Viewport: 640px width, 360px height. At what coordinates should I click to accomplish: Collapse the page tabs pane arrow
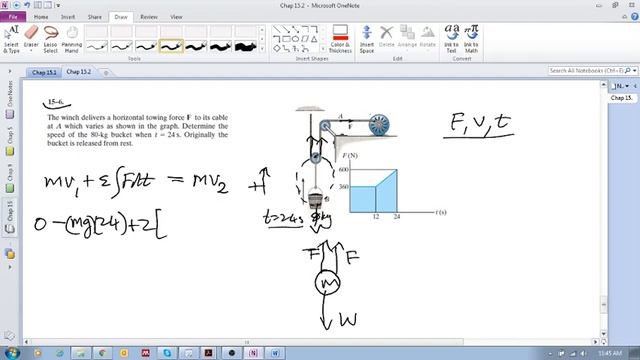635,86
